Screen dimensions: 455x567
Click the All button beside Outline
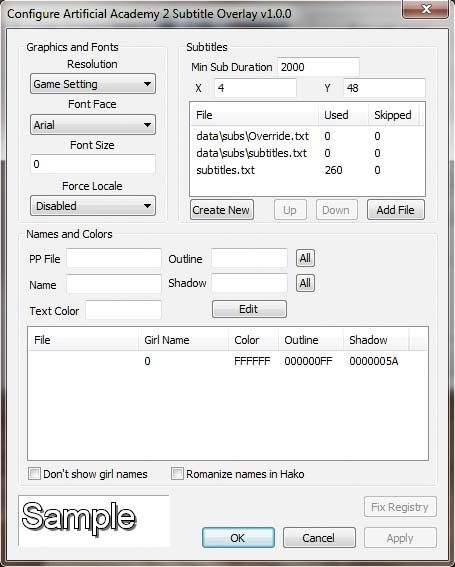[x=305, y=258]
